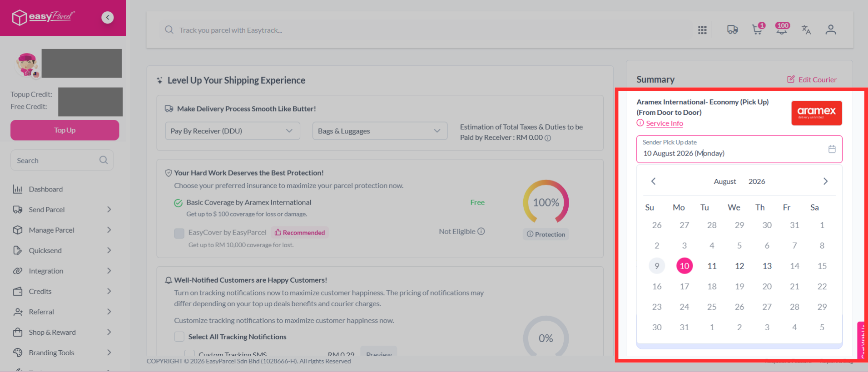
Task: Click the Referral person icon
Action: (18, 312)
